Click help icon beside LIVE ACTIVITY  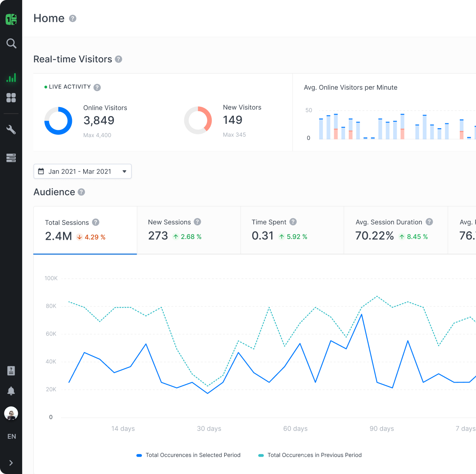click(97, 87)
